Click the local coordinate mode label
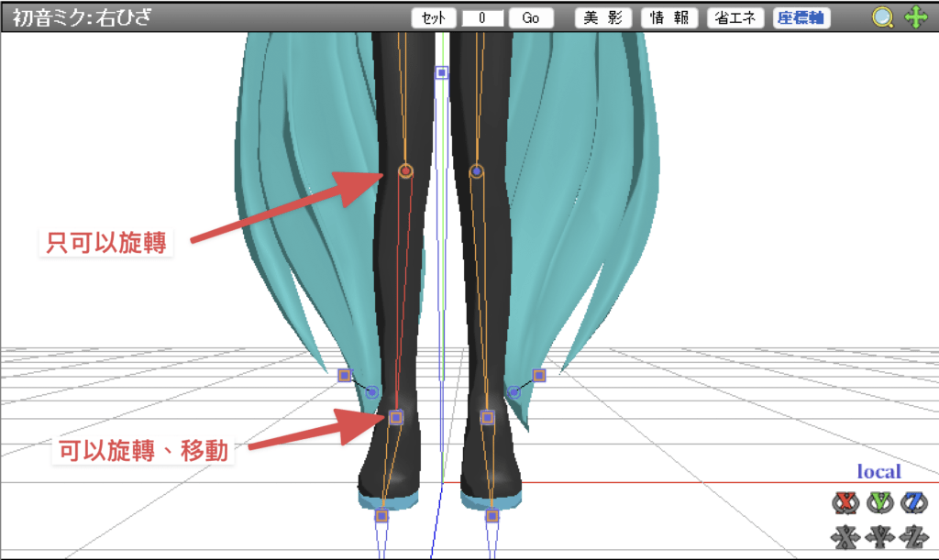The image size is (939, 560). pos(878,471)
